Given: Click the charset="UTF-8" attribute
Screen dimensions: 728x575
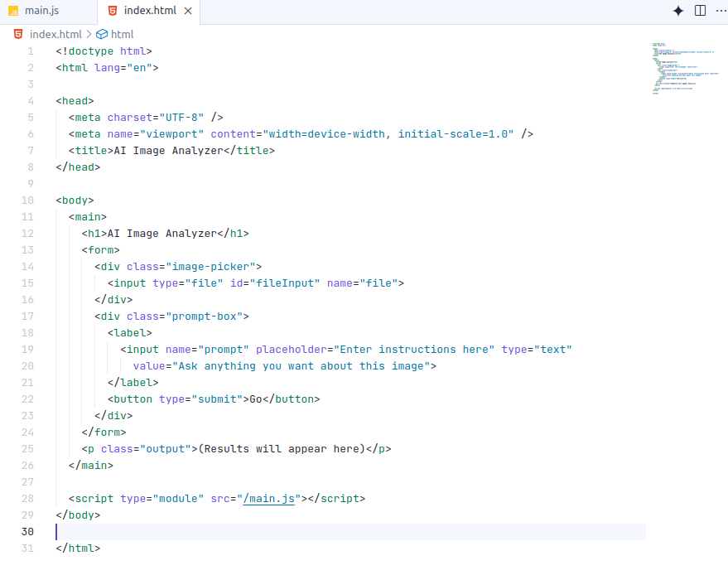Looking at the screenshot, I should [156, 118].
